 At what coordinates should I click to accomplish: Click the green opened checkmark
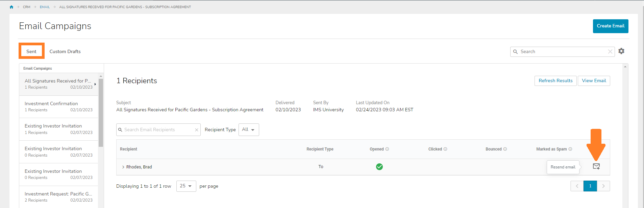[379, 167]
